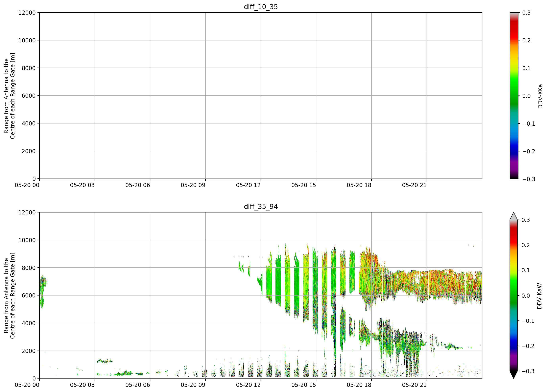Select the DDV-XKa colorbar label

tap(540, 96)
